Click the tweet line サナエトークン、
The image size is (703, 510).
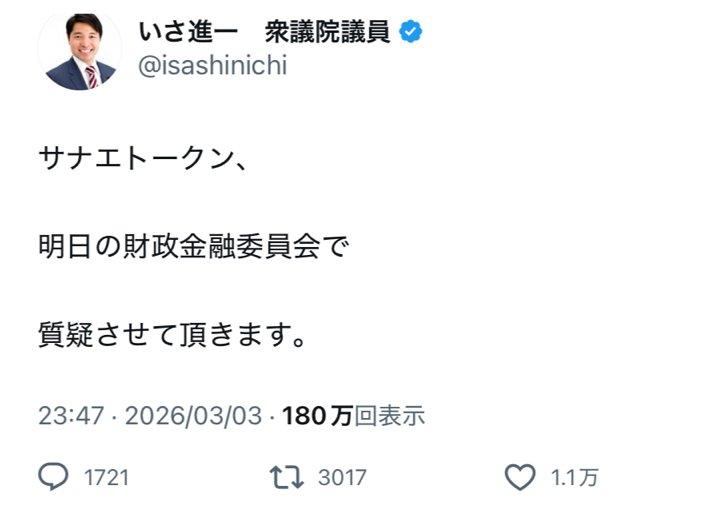141,158
